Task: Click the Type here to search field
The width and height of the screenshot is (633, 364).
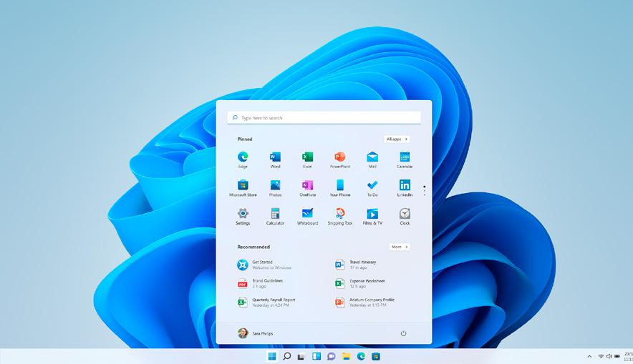Action: click(x=324, y=118)
